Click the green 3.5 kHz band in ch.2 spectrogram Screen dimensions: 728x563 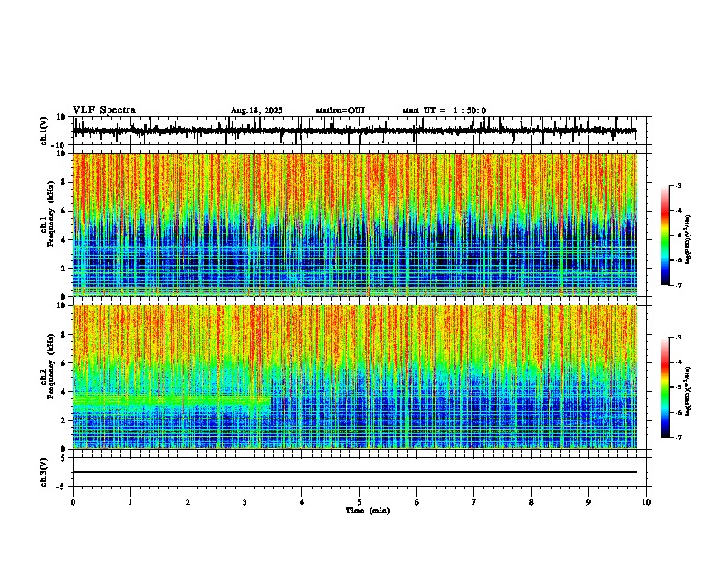[172, 399]
